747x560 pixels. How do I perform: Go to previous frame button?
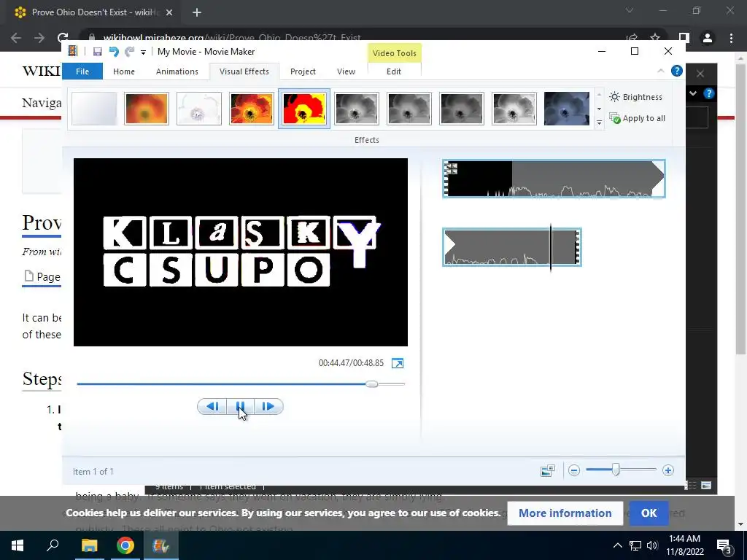click(x=212, y=406)
